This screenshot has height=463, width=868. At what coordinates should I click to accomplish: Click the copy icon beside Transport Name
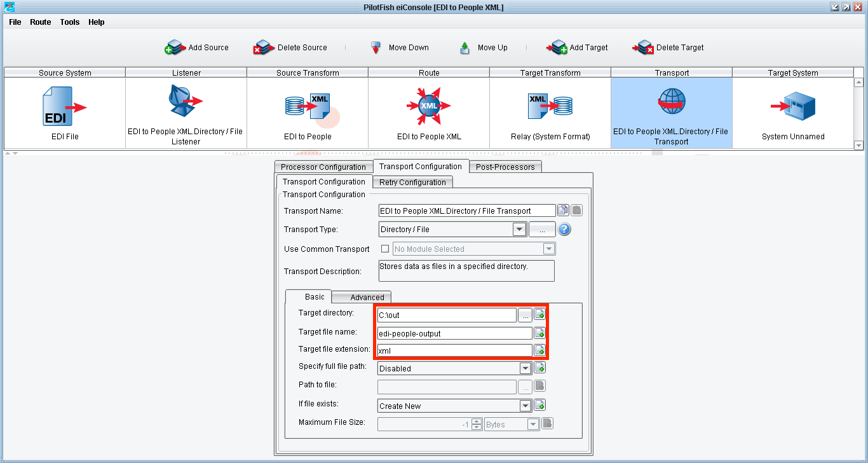coord(563,211)
